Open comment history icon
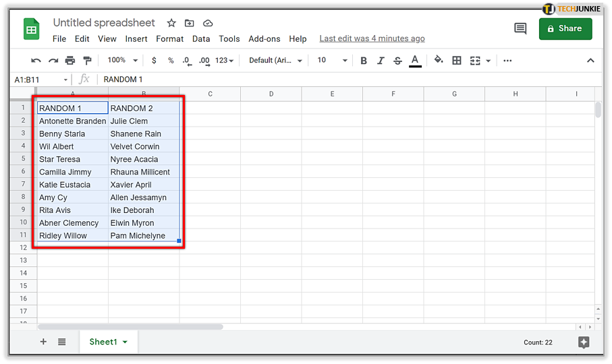612x364 pixels. [x=520, y=28]
